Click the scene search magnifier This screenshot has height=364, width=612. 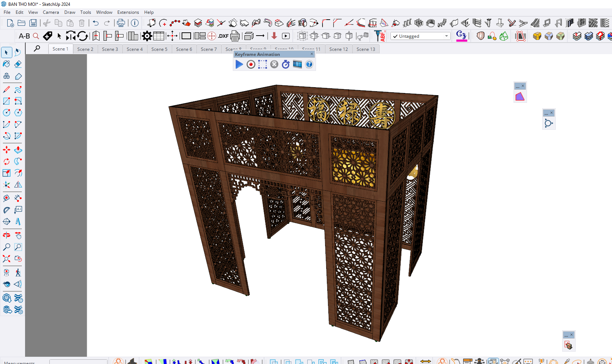tap(37, 49)
